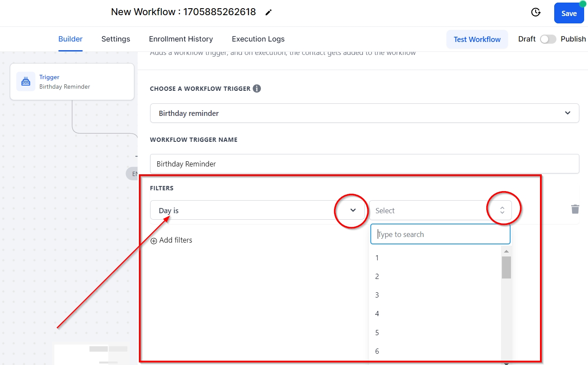Open the Enrollment History tab
Image resolution: width=588 pixels, height=365 pixels.
click(x=181, y=39)
